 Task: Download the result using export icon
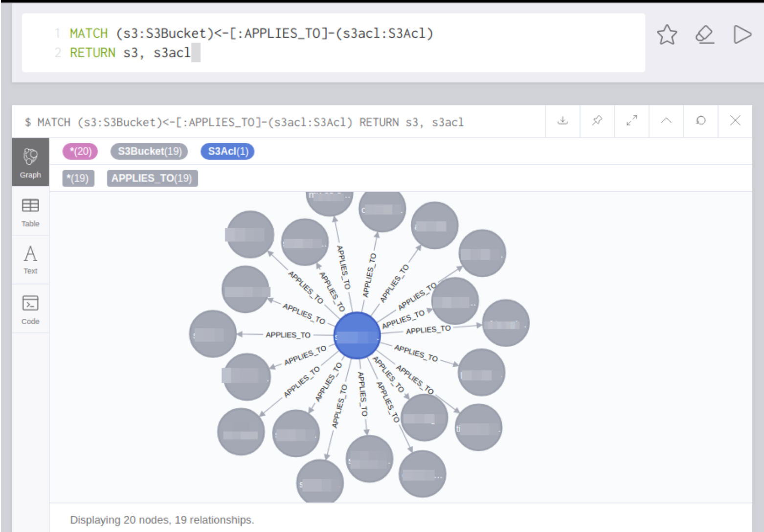coord(562,120)
